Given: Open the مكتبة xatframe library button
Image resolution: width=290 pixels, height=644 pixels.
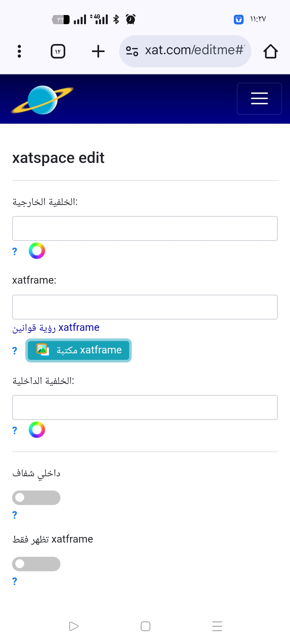Looking at the screenshot, I should click(x=78, y=350).
